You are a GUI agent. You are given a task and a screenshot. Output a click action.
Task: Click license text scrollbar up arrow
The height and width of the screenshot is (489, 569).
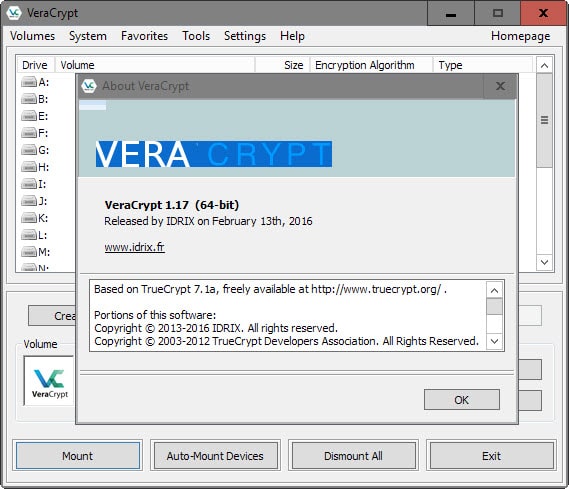click(x=494, y=290)
